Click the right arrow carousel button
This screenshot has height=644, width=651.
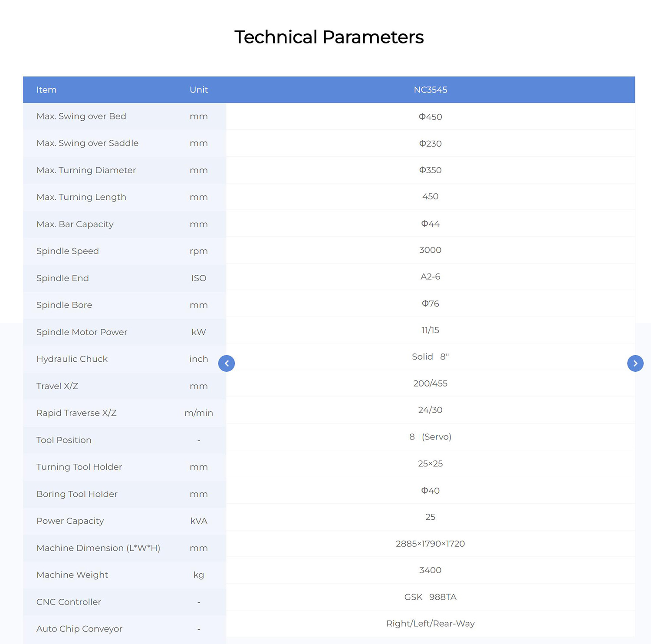635,363
